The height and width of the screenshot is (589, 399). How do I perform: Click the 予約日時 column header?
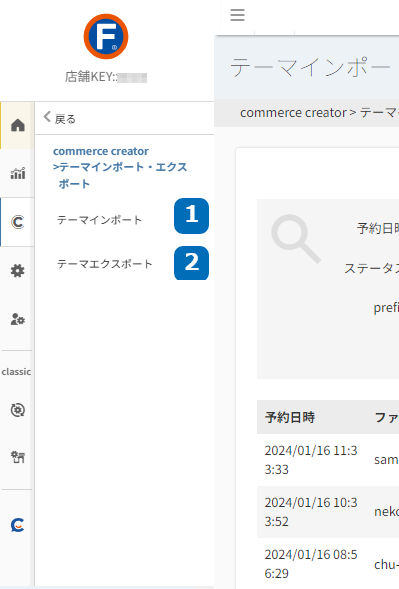tap(290, 417)
